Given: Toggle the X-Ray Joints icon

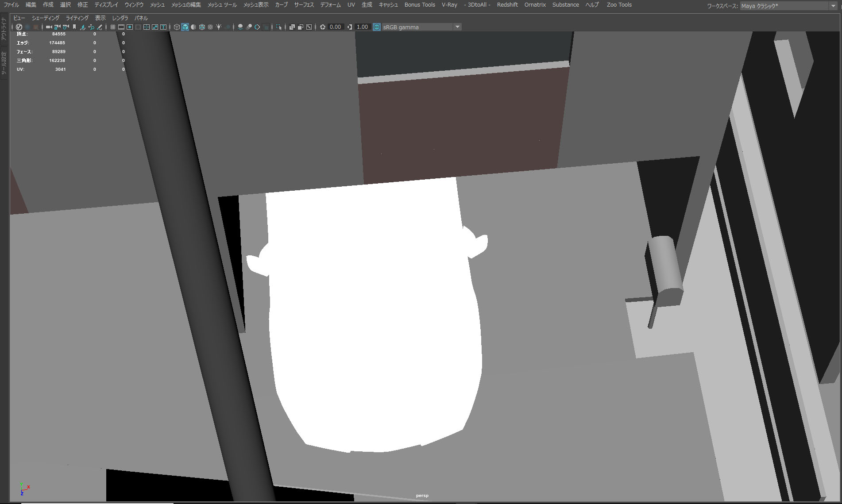Looking at the screenshot, I should point(309,27).
